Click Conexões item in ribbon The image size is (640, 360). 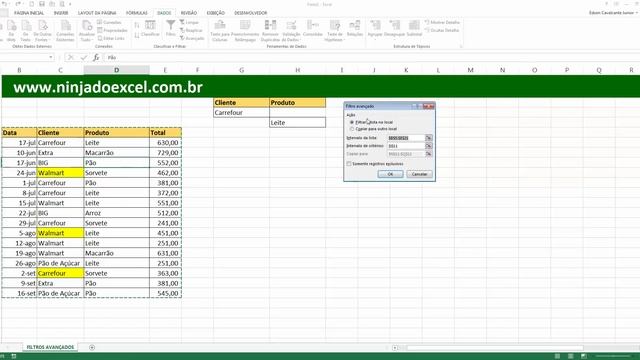(109, 22)
